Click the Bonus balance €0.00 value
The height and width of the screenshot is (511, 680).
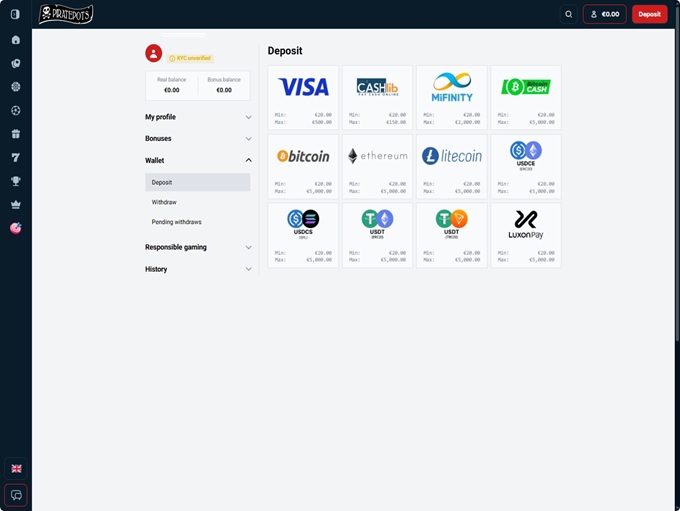click(x=224, y=90)
